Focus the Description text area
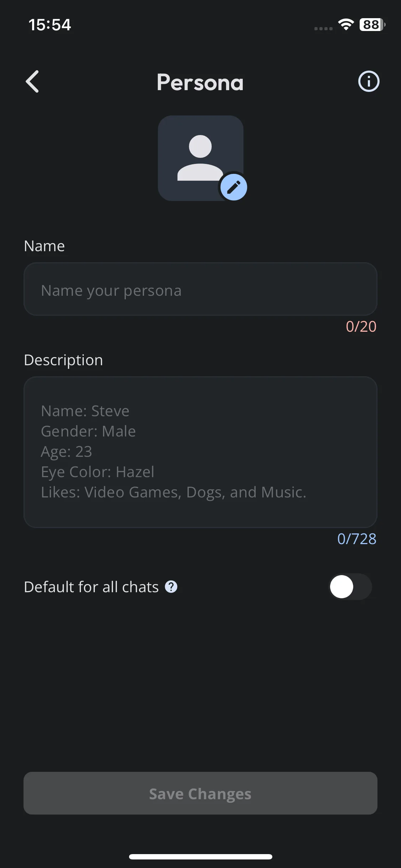Screen dimensions: 401x868 tap(200, 452)
